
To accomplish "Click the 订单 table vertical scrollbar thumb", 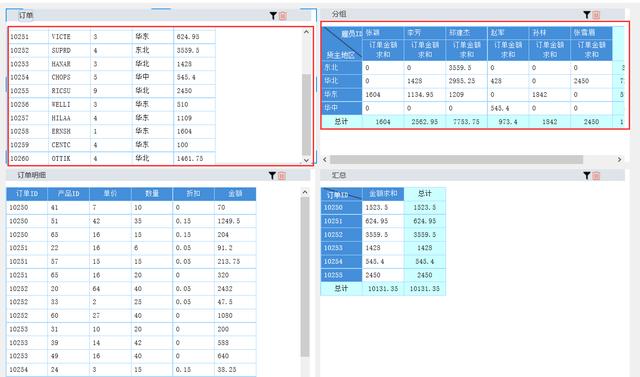I will (x=307, y=114).
